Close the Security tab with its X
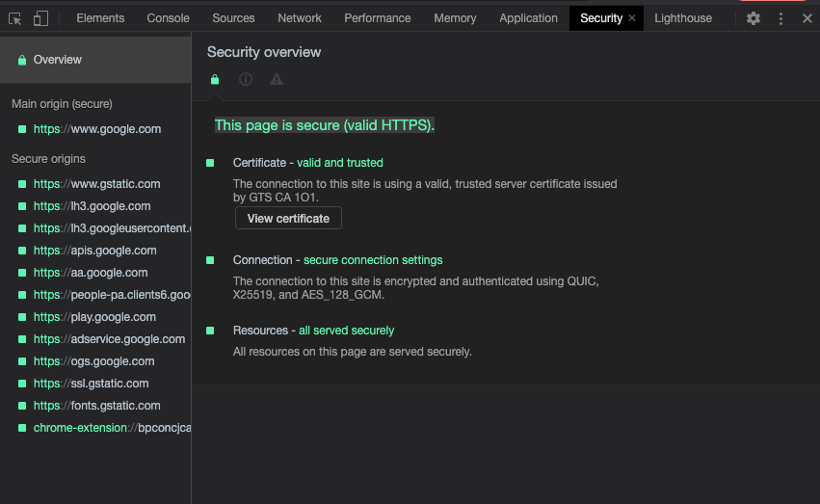 click(632, 18)
